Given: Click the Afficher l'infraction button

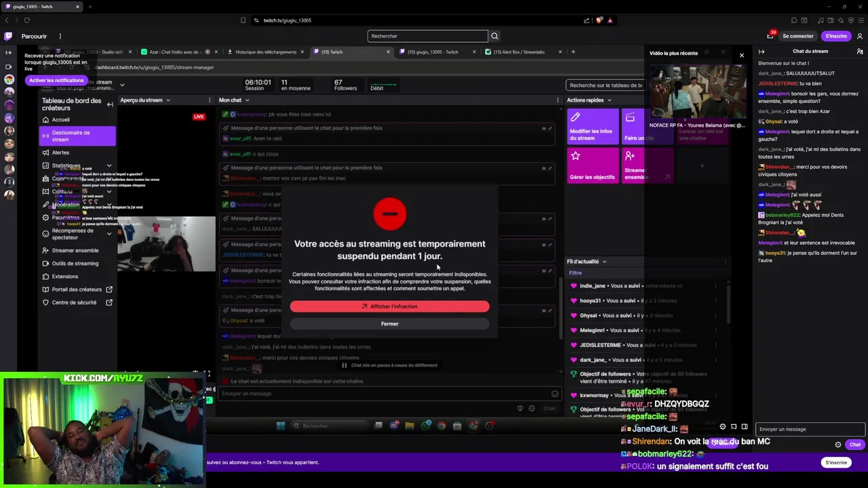Looking at the screenshot, I should coord(389,306).
